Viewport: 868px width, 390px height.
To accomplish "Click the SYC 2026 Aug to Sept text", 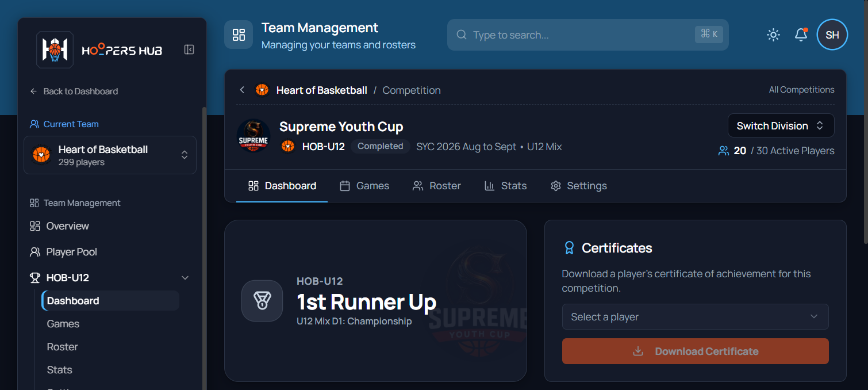I will click(466, 146).
